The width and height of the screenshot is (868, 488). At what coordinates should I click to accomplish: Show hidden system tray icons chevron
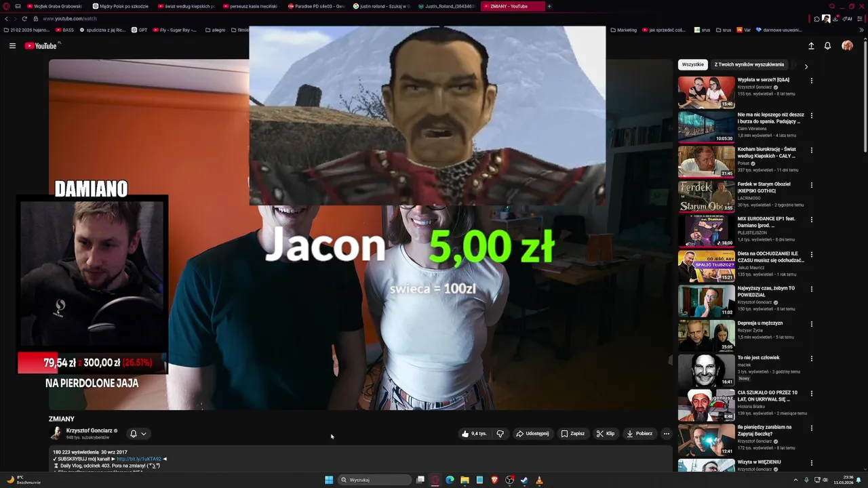[795, 480]
